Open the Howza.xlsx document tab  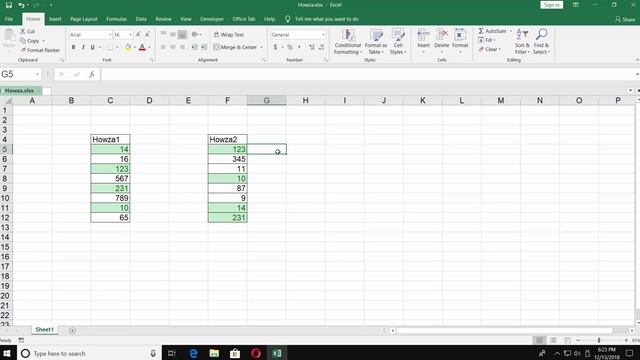tap(20, 91)
